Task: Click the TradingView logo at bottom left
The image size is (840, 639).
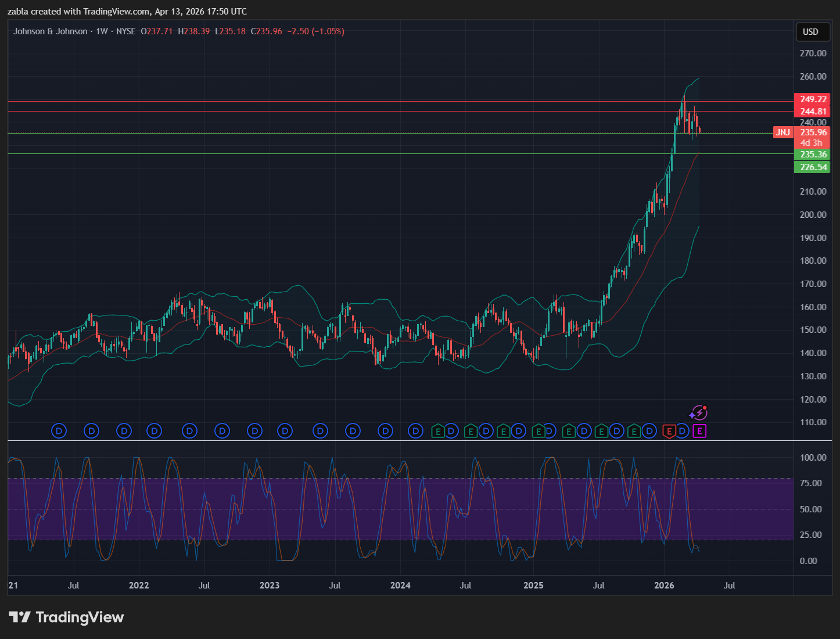Action: [66, 617]
